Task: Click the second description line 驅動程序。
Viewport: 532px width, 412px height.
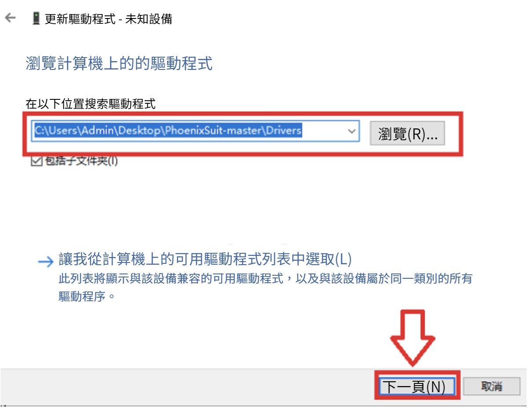Action: [x=87, y=296]
